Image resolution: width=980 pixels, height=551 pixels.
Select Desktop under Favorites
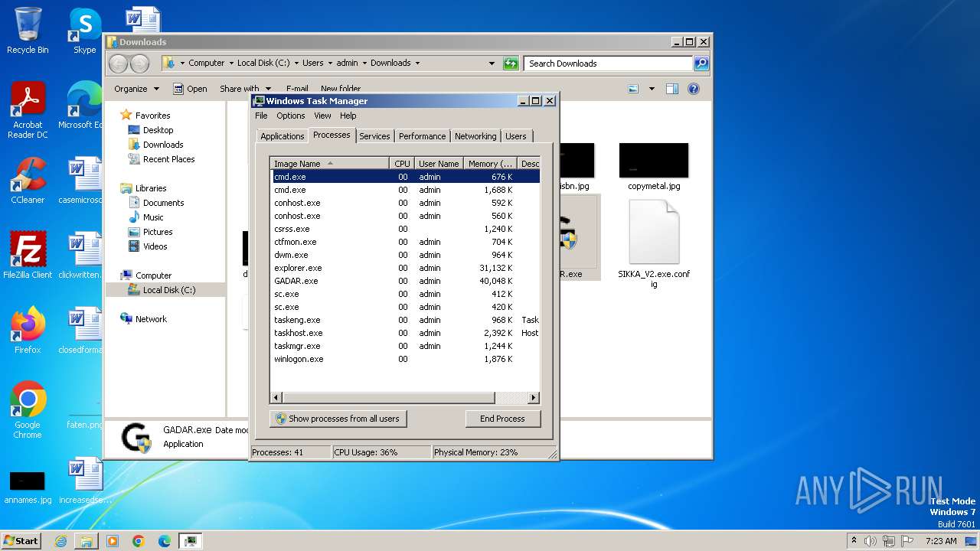coord(158,130)
